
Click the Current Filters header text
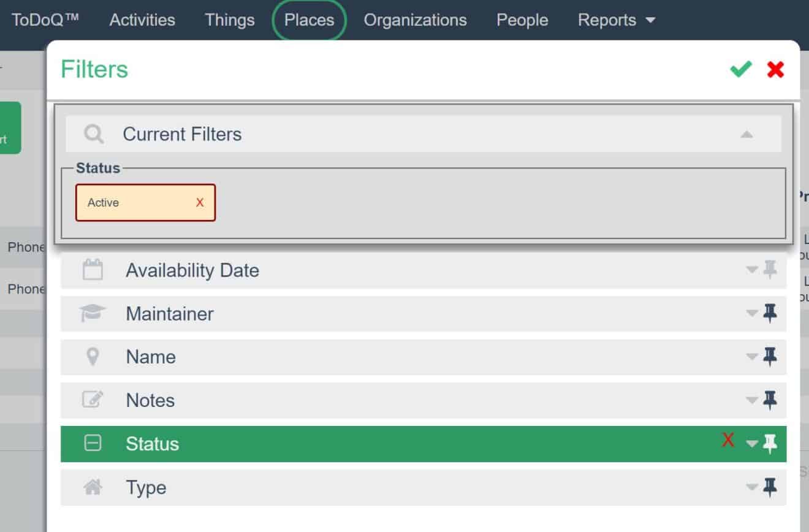pyautogui.click(x=182, y=134)
